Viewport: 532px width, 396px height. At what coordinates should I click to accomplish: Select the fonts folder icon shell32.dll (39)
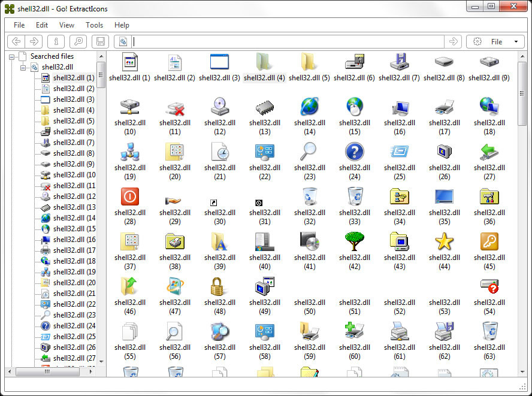(220, 241)
